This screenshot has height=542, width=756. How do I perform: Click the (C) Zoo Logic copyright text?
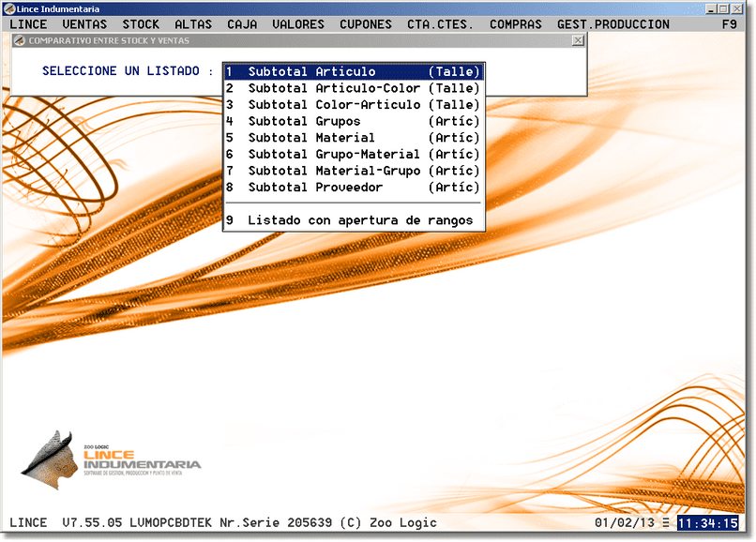point(388,522)
